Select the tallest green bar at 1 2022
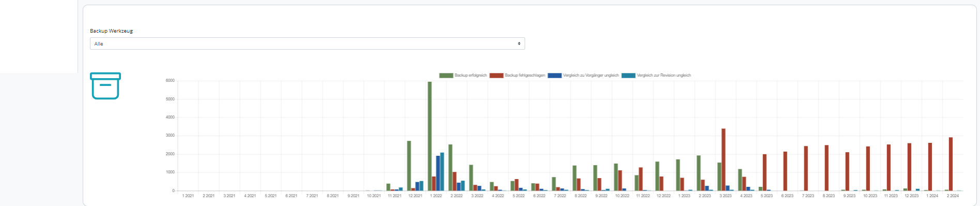980x206 pixels. [x=430, y=136]
